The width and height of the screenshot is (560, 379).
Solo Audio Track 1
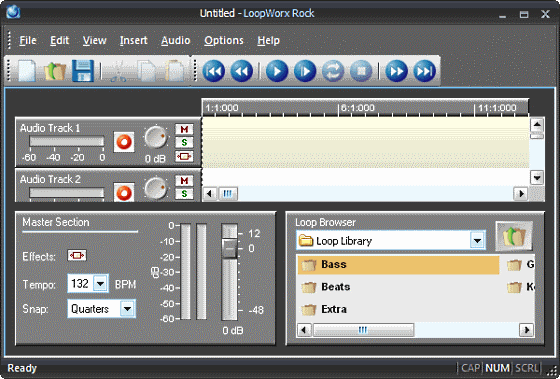184,143
